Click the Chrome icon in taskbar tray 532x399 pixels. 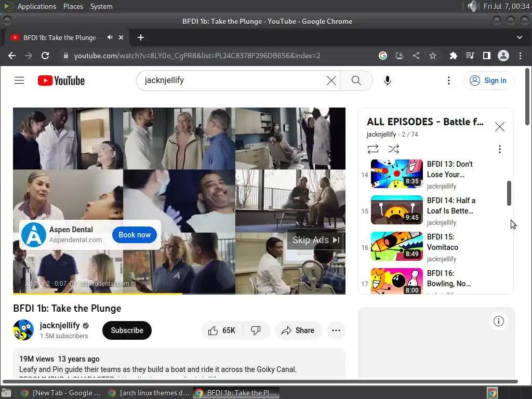[x=492, y=393]
